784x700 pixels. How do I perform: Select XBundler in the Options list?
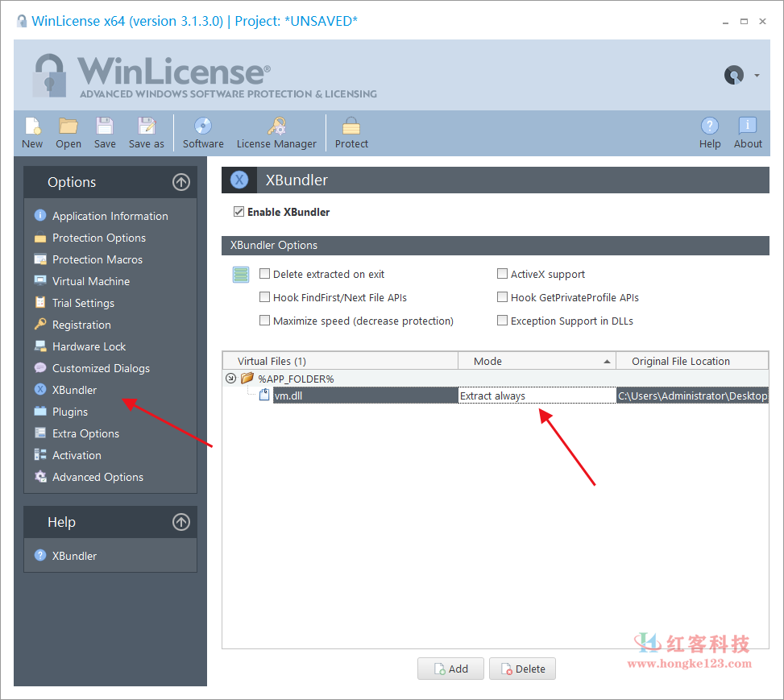tap(74, 390)
